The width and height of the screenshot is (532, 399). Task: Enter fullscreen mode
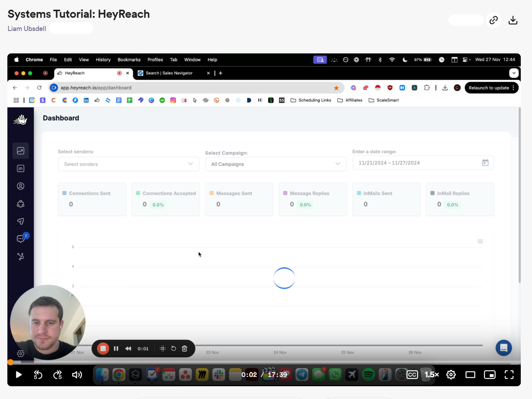509,375
